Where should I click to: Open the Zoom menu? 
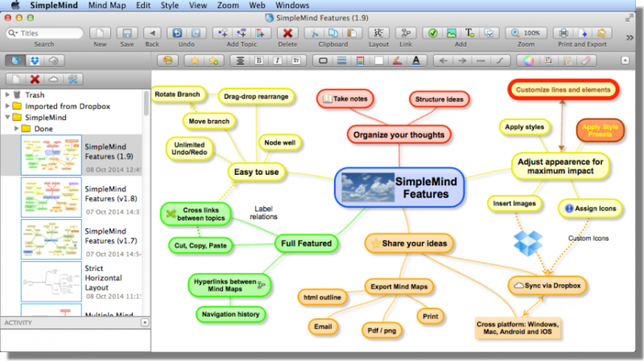[228, 6]
